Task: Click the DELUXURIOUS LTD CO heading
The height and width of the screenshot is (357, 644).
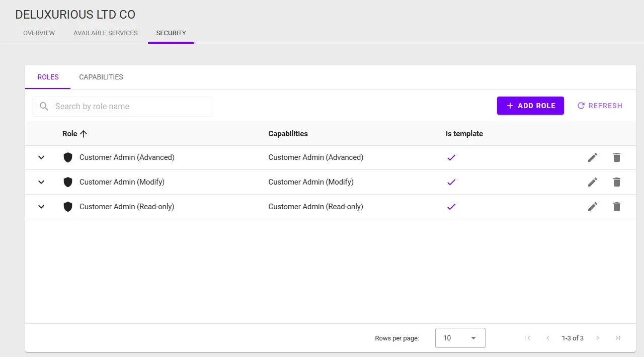Action: click(75, 15)
